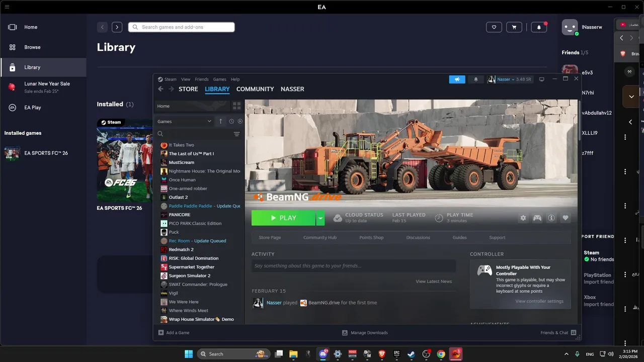644x362 pixels.
Task: Toggle Steam ready-to-play filter
Action: (x=240, y=121)
